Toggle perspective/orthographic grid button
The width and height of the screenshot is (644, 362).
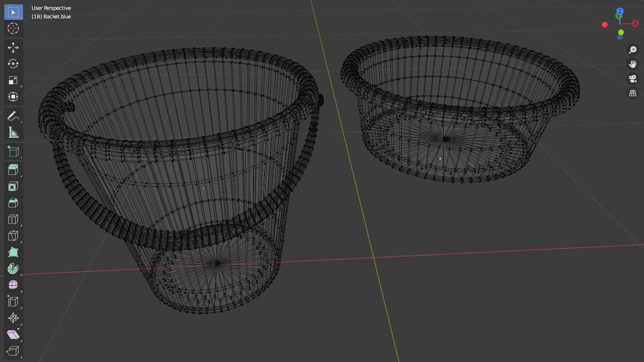point(633,93)
